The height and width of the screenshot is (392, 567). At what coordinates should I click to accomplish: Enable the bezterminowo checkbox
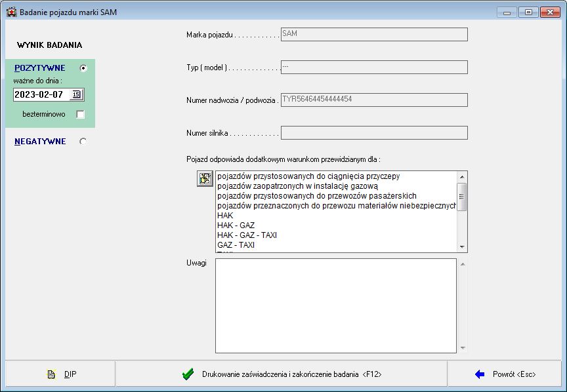(x=80, y=115)
